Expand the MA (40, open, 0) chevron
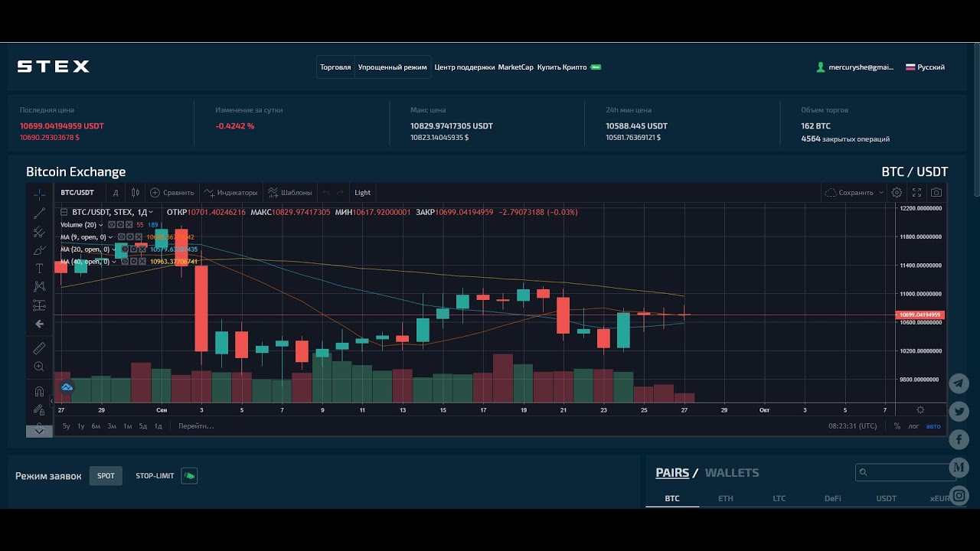 click(x=114, y=262)
